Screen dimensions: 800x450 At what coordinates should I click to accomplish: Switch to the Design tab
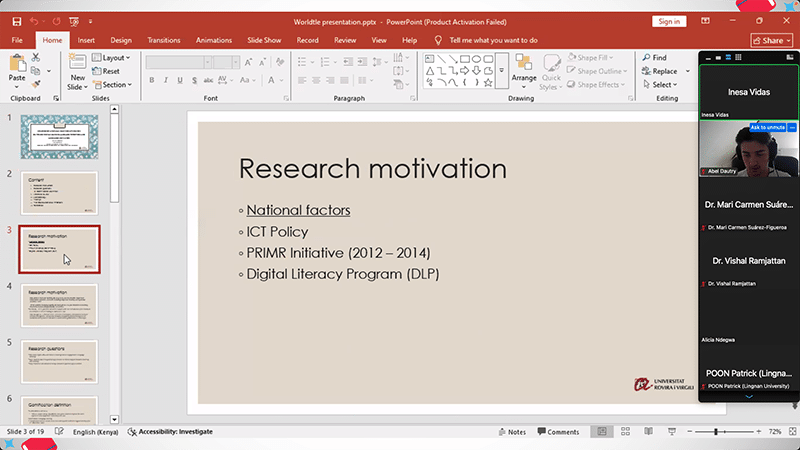point(121,40)
